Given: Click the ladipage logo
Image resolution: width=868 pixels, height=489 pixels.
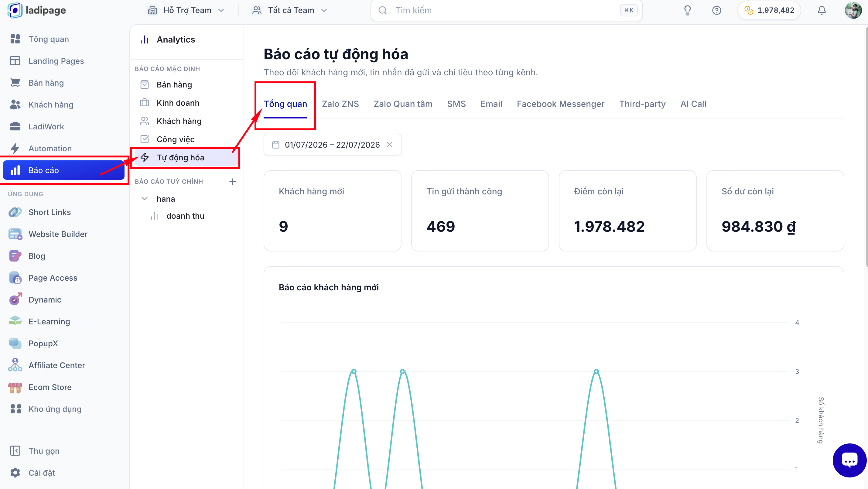Looking at the screenshot, I should [37, 10].
